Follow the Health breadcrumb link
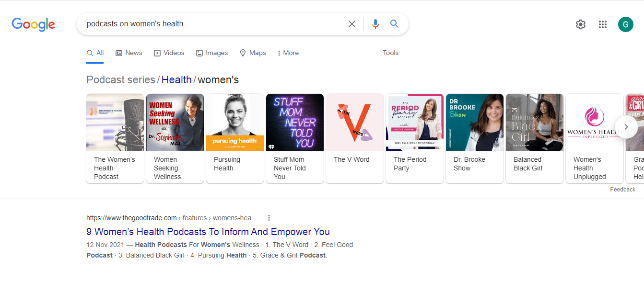Screen dimensions: 644x281 [x=176, y=79]
